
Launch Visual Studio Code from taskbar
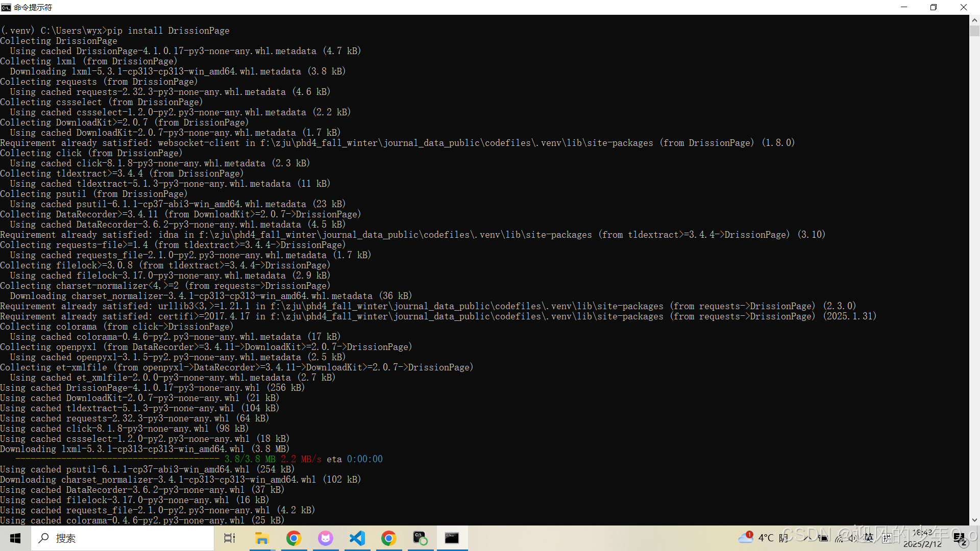click(x=357, y=538)
